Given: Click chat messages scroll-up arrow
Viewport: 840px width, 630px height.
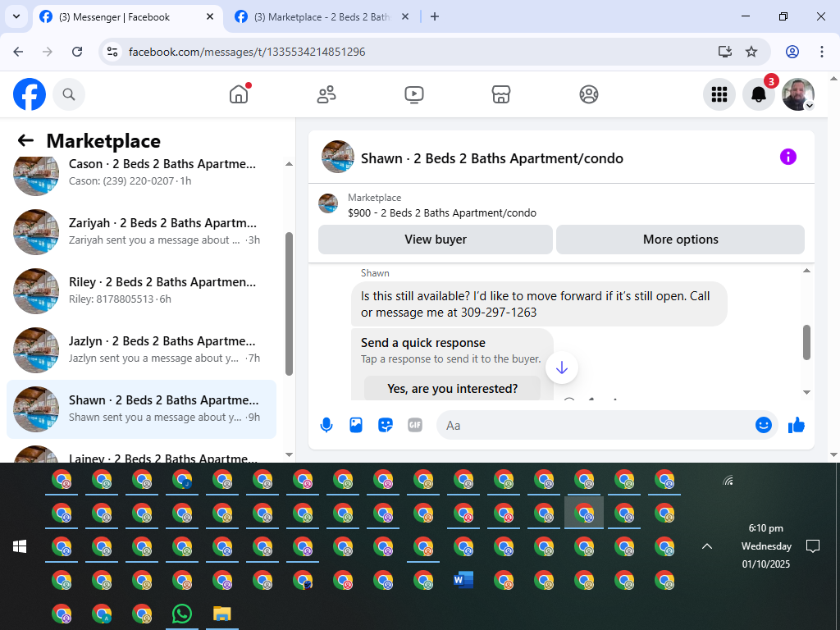Looking at the screenshot, I should pyautogui.click(x=807, y=271).
